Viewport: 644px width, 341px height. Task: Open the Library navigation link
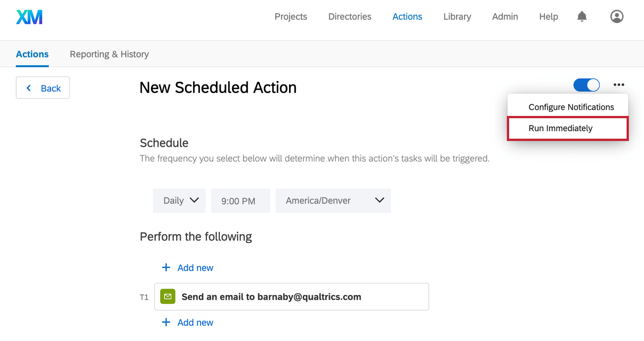pos(457,17)
